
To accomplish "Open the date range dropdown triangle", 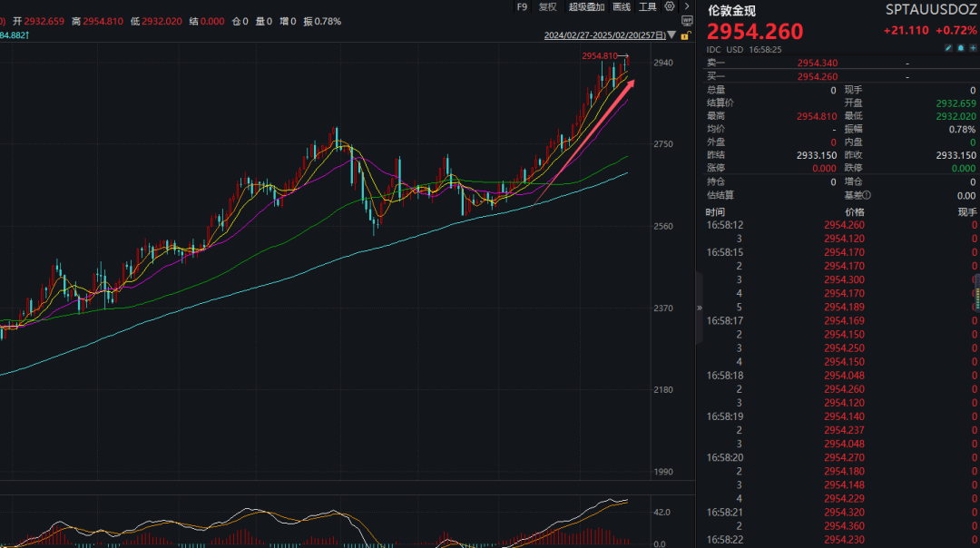I will tap(672, 36).
